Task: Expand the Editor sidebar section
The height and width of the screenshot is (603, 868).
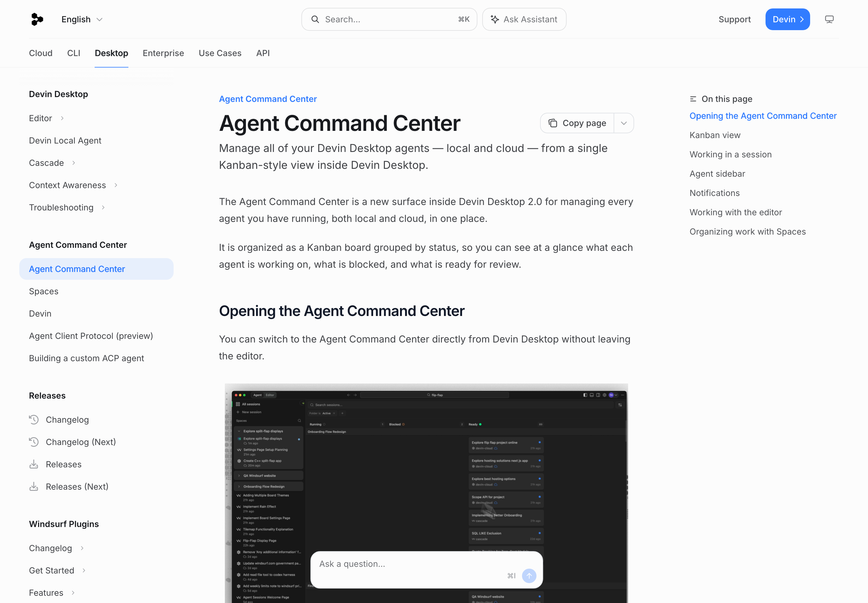Action: (x=46, y=118)
